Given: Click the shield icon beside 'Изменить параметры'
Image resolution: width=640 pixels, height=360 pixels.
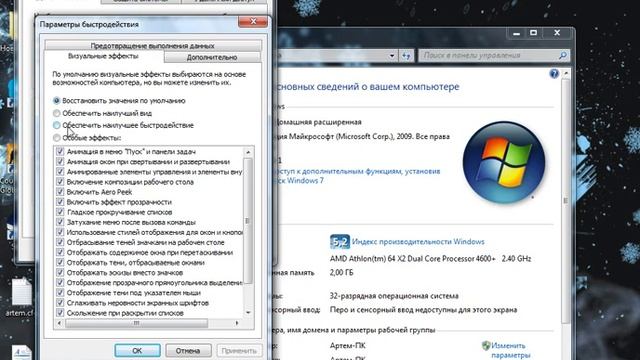Looking at the screenshot, I should 486,346.
